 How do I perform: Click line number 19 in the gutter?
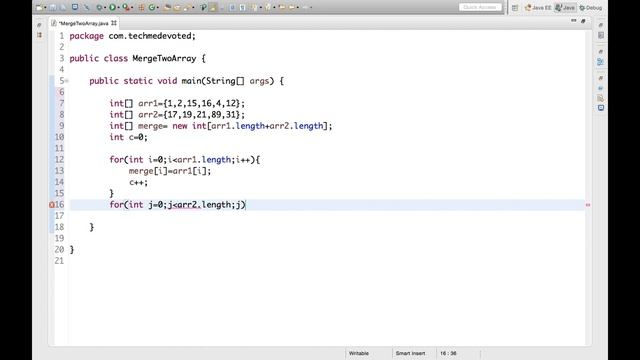59,238
